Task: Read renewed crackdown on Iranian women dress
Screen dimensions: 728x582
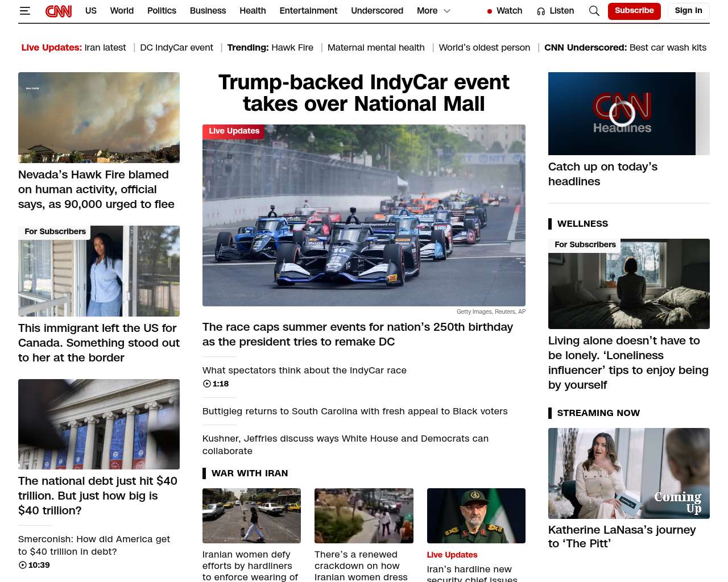Action: 361,566
